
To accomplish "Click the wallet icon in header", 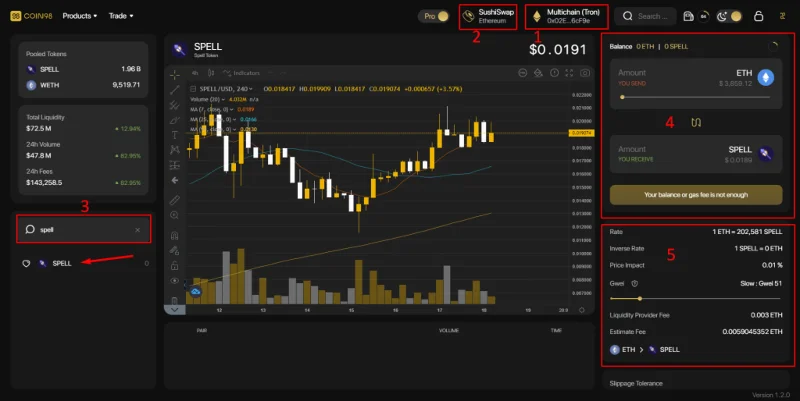I will [688, 16].
